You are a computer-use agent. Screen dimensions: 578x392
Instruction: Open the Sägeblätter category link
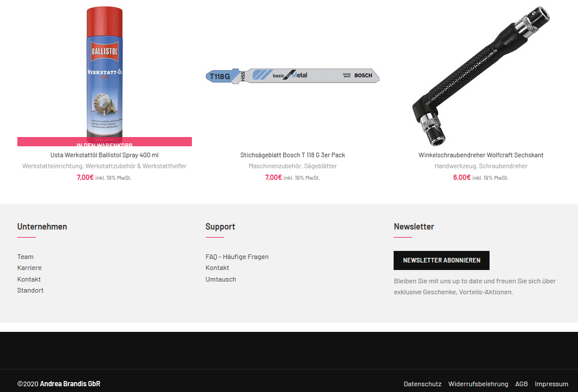(x=320, y=166)
